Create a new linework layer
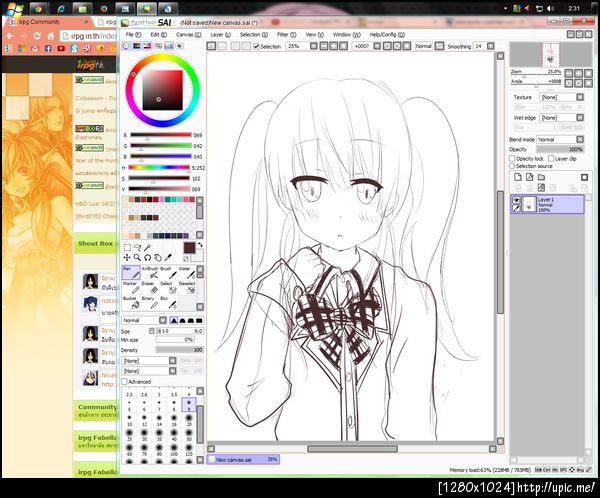The height and width of the screenshot is (498, 600). pyautogui.click(x=530, y=177)
